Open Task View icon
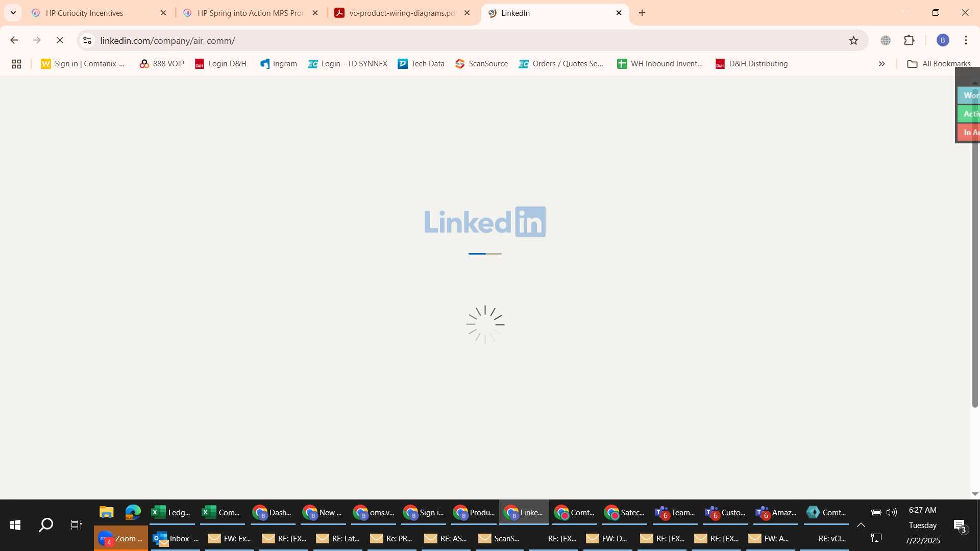This screenshot has height=551, width=980. [x=77, y=525]
